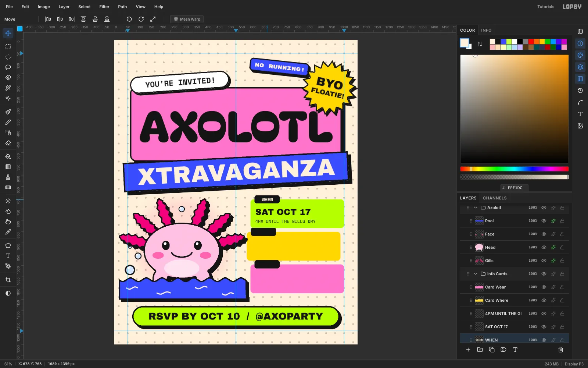
Task: Select the Clone Stamp tool
Action: tap(8, 177)
